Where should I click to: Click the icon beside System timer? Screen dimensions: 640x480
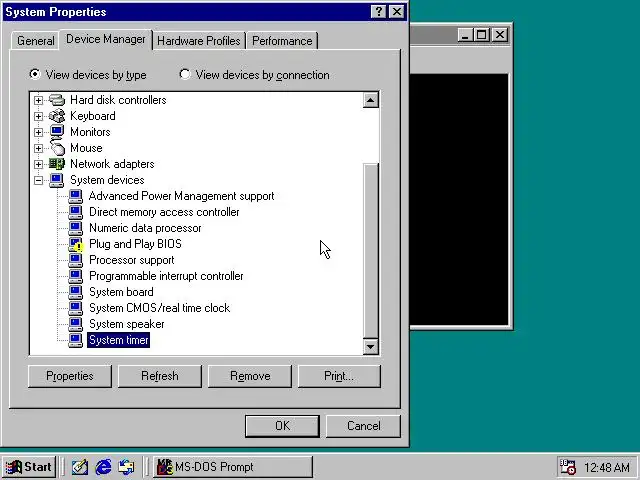pos(76,340)
